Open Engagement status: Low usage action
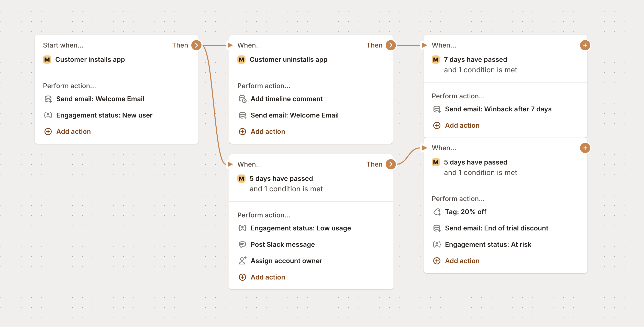This screenshot has height=327, width=644. click(301, 228)
